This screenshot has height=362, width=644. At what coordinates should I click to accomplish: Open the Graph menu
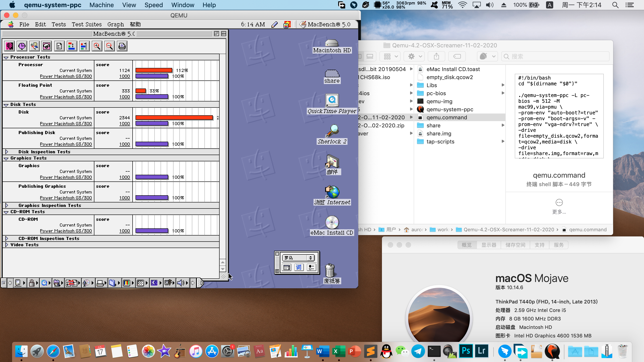[x=116, y=24]
